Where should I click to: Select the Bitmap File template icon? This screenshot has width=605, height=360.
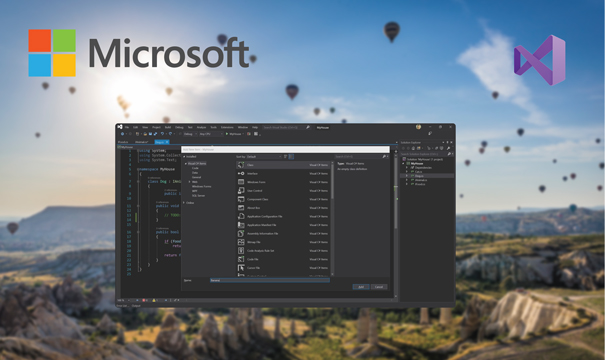tap(241, 242)
